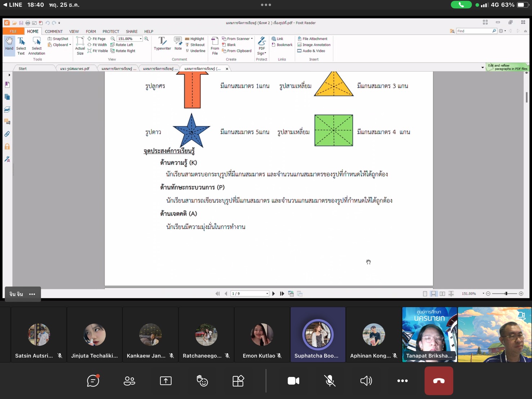Click the SnapShot tool
This screenshot has height=399, width=532.
pyautogui.click(x=58, y=39)
